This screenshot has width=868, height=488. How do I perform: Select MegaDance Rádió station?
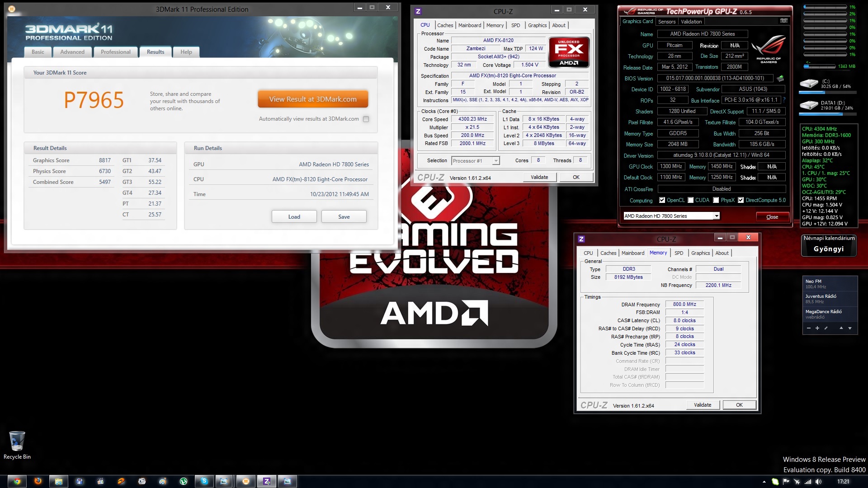(x=830, y=314)
